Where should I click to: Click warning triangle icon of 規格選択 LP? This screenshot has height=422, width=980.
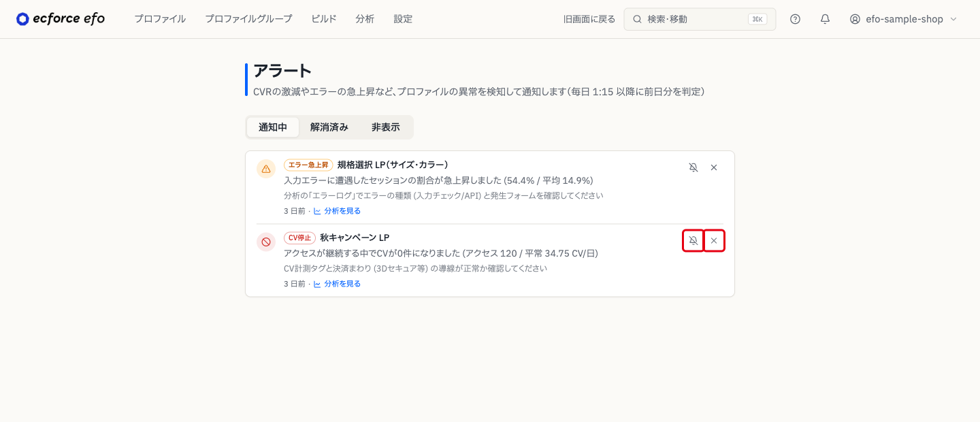(266, 169)
